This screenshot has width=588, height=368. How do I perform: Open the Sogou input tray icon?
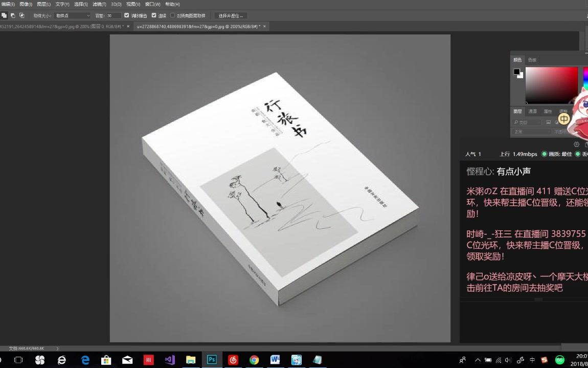tap(544, 360)
